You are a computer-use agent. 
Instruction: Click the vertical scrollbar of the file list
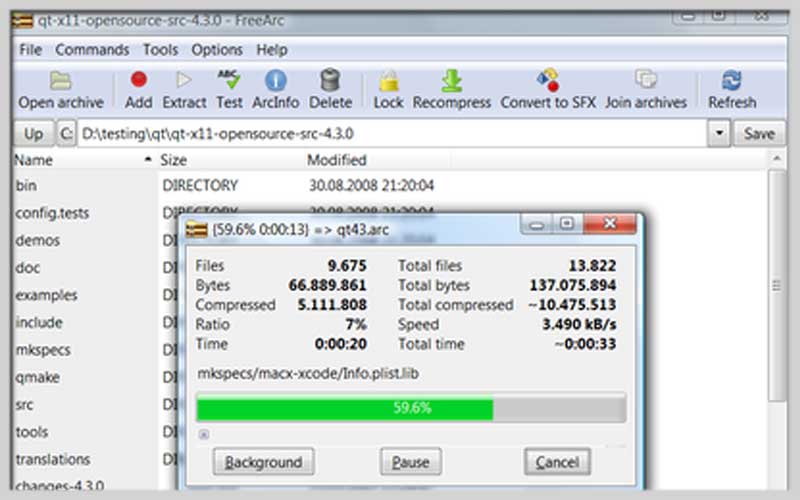point(777,286)
